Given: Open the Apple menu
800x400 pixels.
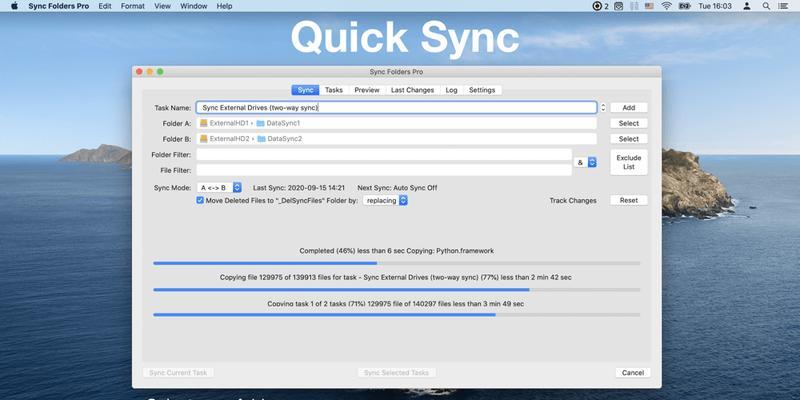Looking at the screenshot, I should [x=14, y=6].
